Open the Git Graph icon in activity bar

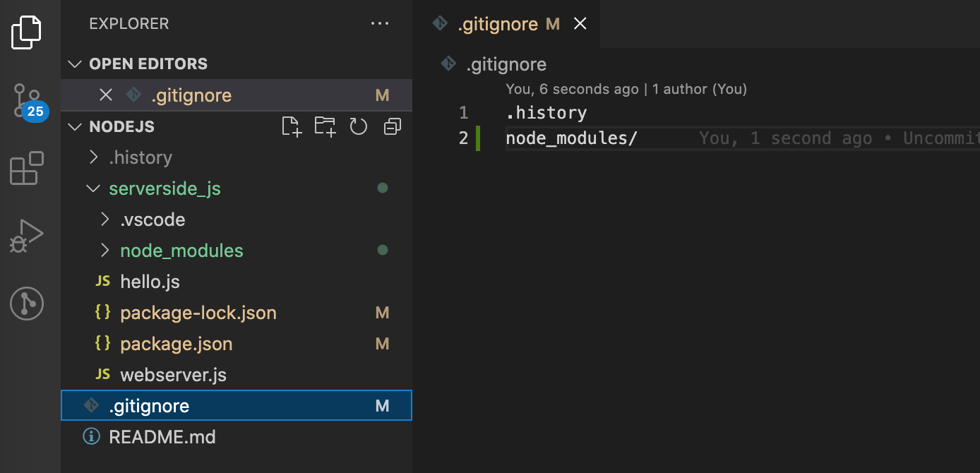(27, 304)
